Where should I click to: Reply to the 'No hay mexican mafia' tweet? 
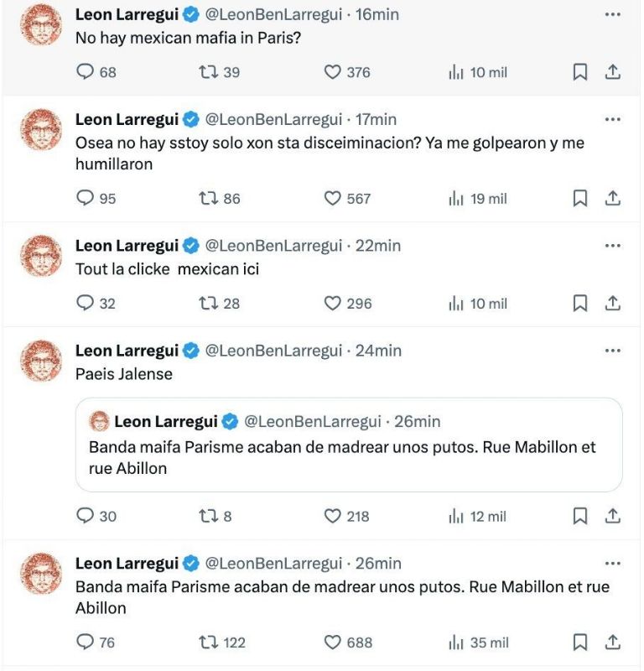click(x=85, y=72)
